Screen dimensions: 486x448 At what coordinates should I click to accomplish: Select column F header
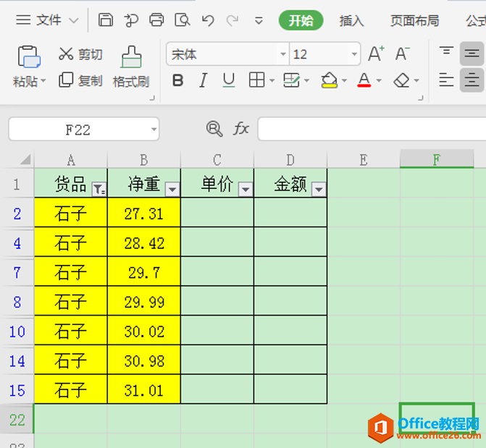(x=437, y=159)
